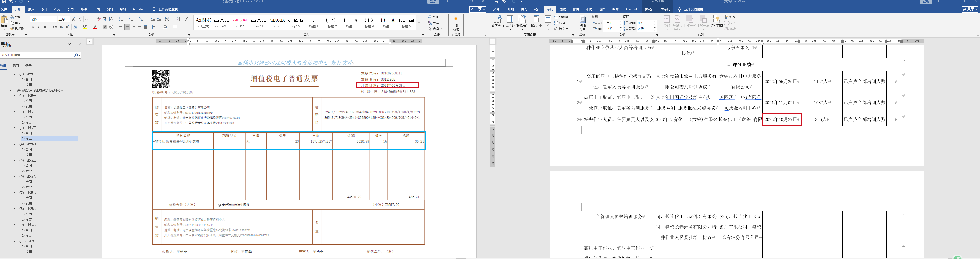
Task: Open the 五号 font size dropdown
Action: pyautogui.click(x=68, y=19)
